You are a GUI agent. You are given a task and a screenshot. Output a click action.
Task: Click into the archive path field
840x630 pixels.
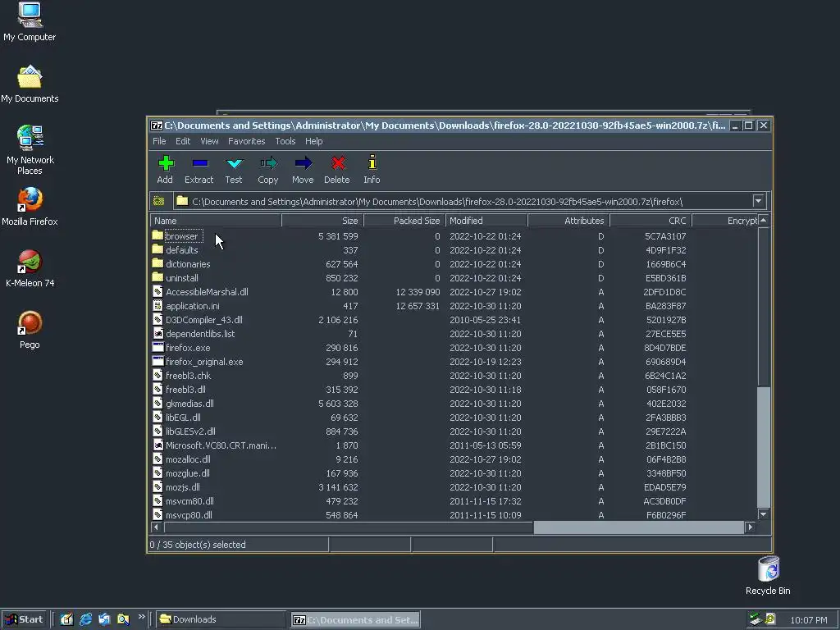click(x=464, y=202)
